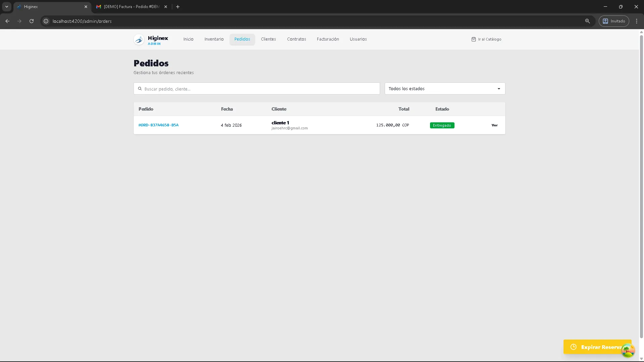Click the site information icon in address bar
This screenshot has width=644, height=362.
[x=46, y=21]
